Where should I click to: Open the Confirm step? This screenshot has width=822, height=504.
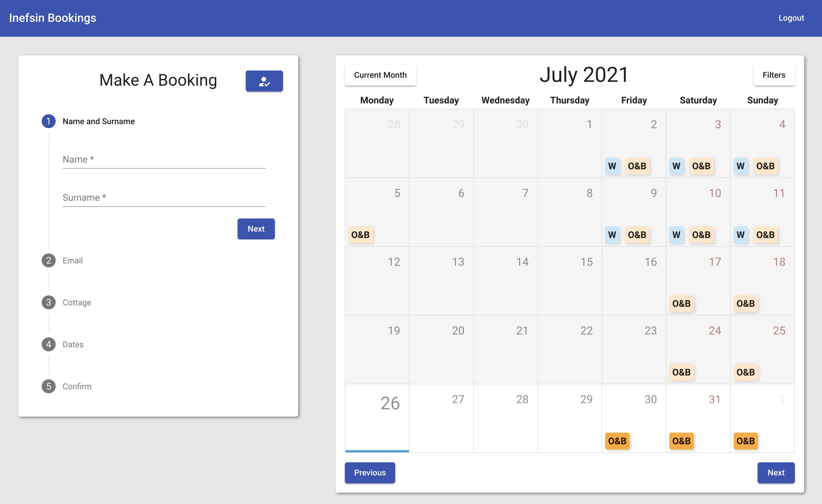[x=77, y=386]
